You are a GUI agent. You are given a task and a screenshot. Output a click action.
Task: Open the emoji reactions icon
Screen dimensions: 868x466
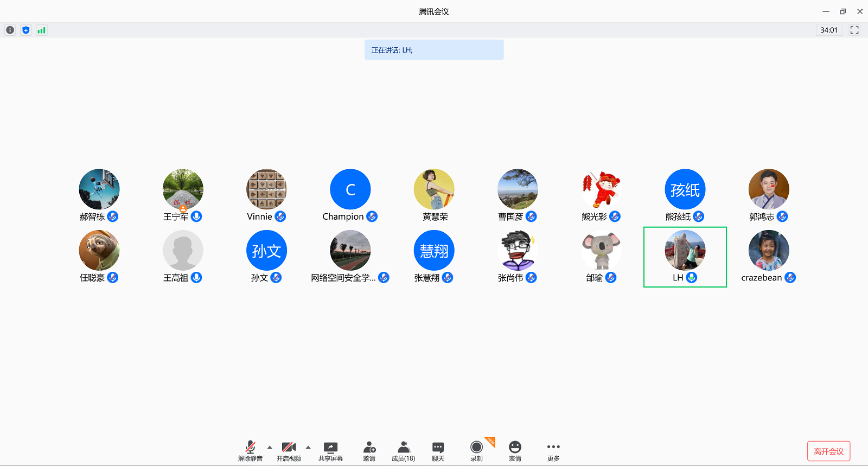point(515,451)
